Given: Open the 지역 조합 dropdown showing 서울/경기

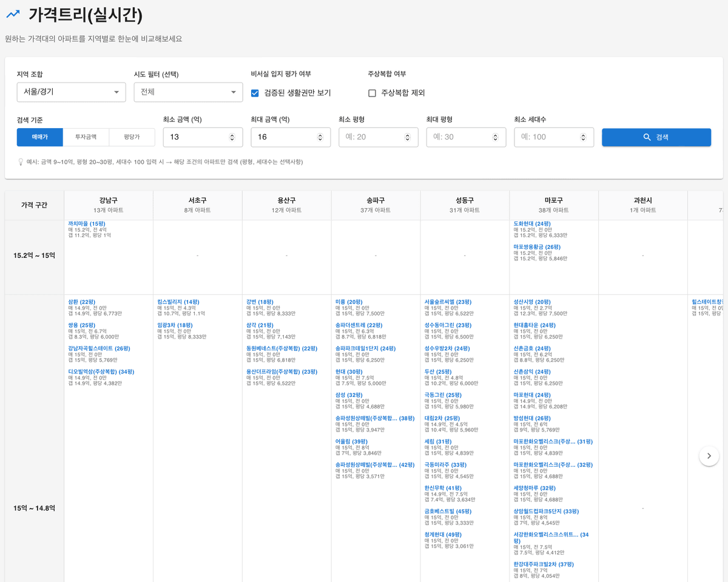Looking at the screenshot, I should (x=71, y=92).
